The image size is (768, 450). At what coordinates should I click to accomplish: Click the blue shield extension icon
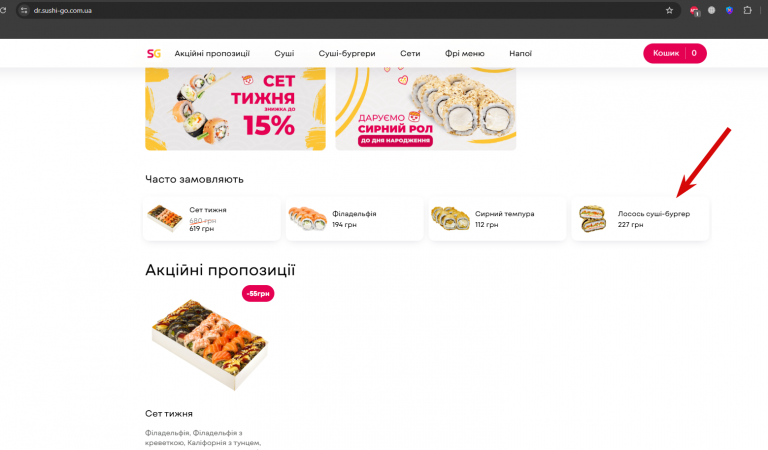(x=729, y=10)
